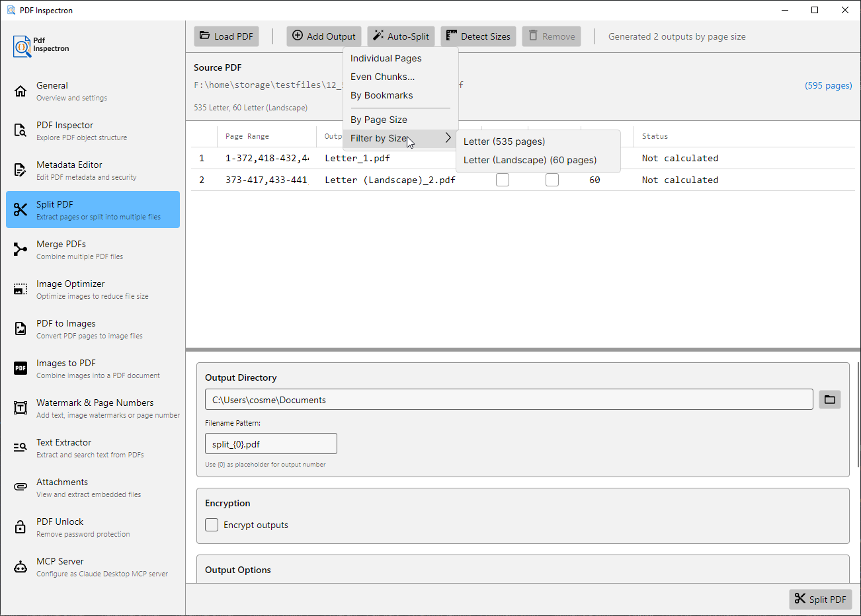Tick first checkbox in Letter (Landscape) row

coord(503,180)
